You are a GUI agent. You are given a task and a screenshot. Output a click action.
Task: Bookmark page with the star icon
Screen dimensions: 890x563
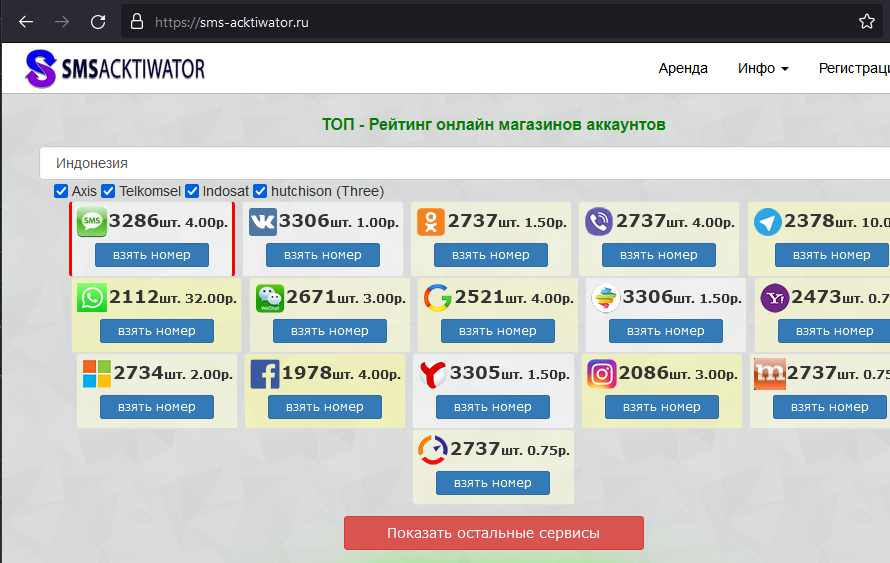pos(866,22)
